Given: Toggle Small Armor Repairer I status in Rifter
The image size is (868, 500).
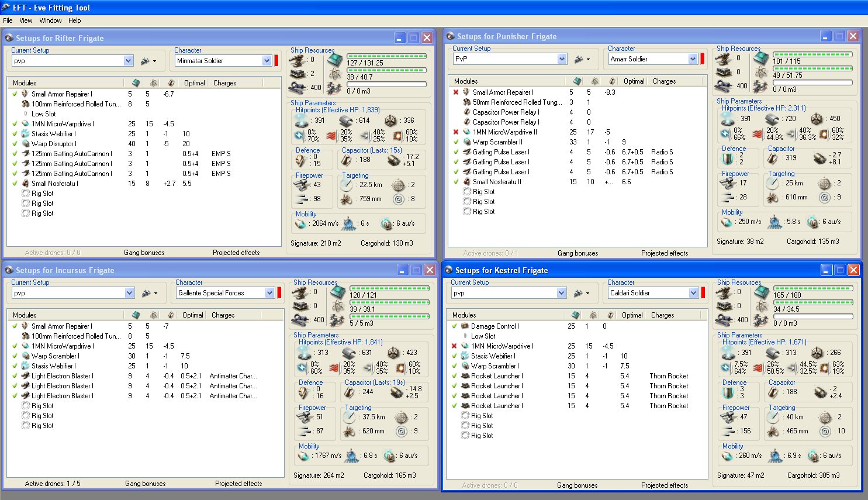Looking at the screenshot, I should click(15, 94).
